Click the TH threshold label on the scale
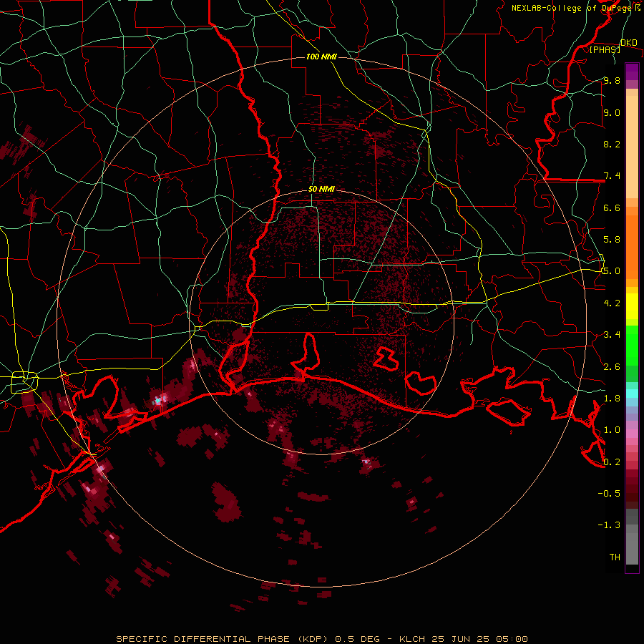Viewport: 644px width, 644px height. tap(615, 557)
